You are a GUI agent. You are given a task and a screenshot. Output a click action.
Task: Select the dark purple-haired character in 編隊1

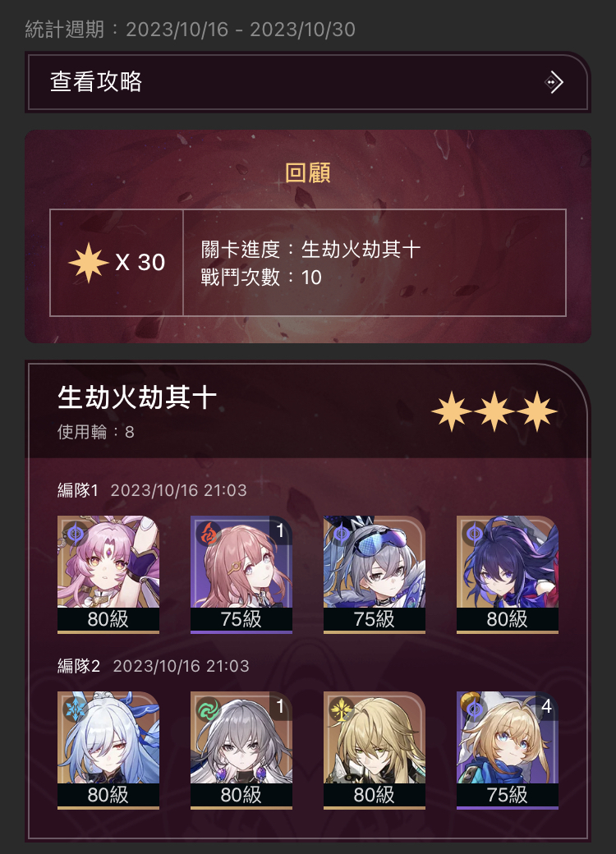pyautogui.click(x=507, y=575)
